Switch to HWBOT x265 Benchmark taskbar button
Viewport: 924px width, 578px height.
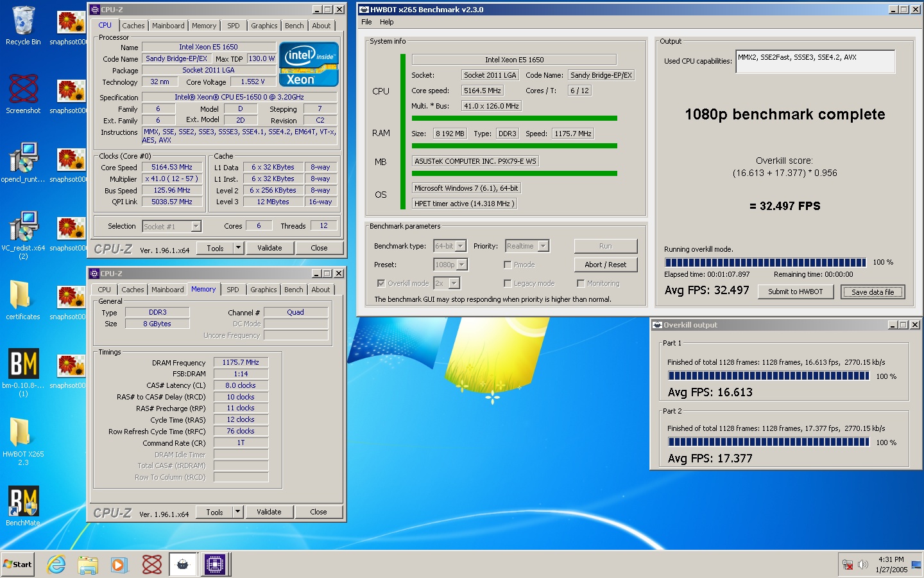pyautogui.click(x=183, y=565)
